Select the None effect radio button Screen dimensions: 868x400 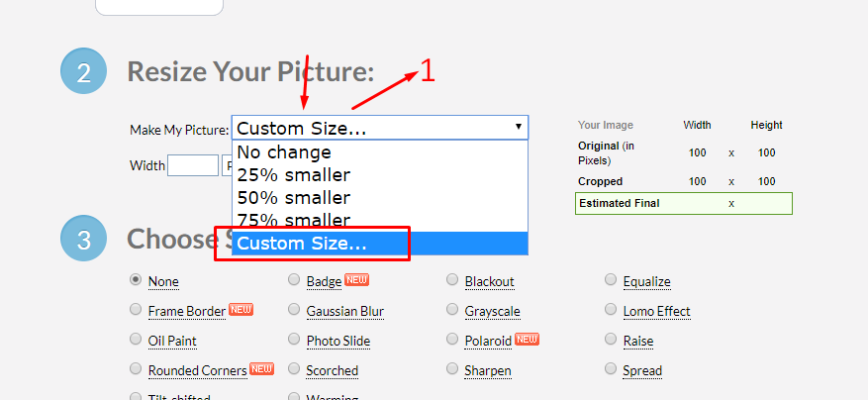tap(136, 281)
